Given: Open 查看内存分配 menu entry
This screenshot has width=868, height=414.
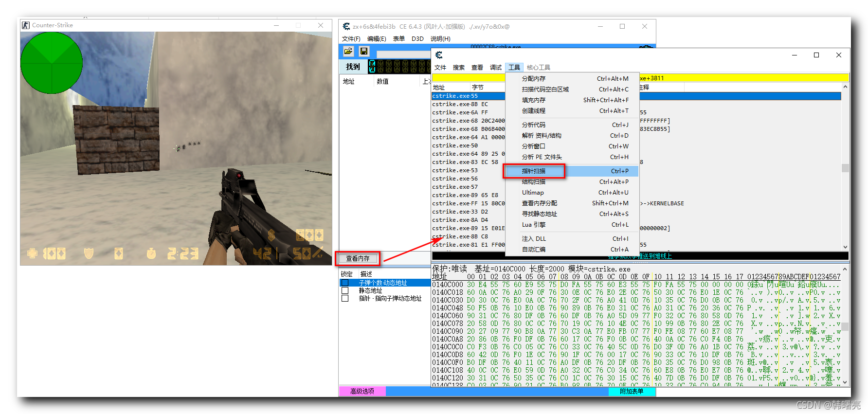Looking at the screenshot, I should (x=572, y=203).
